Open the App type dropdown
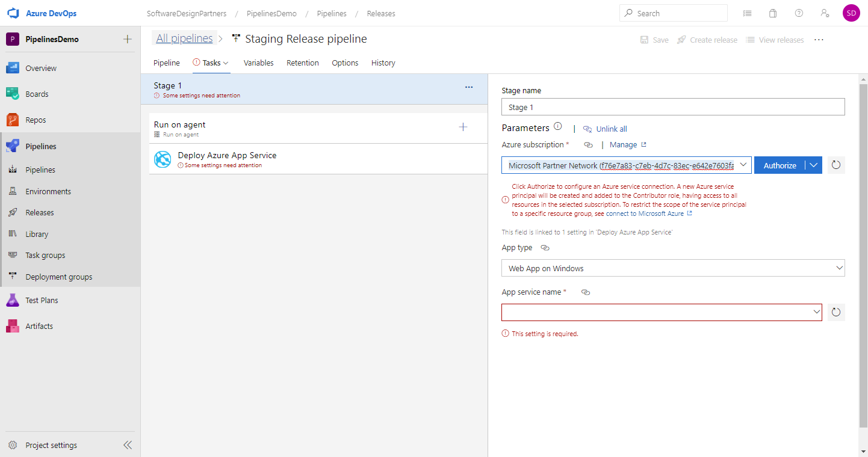Screen dimensions: 868x457 (x=840, y=268)
